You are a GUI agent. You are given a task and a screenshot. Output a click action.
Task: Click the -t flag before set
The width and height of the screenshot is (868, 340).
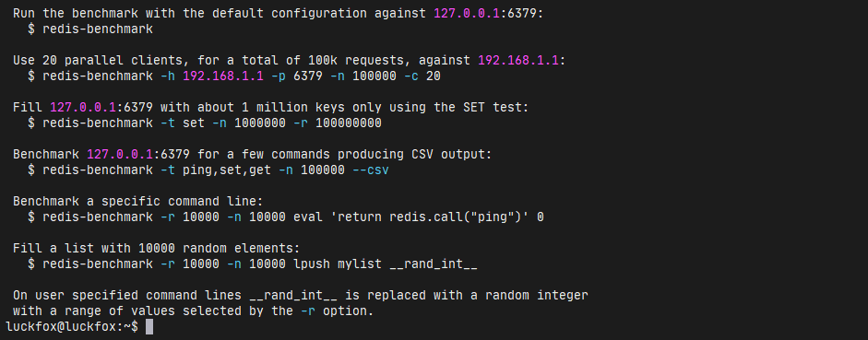[168, 123]
